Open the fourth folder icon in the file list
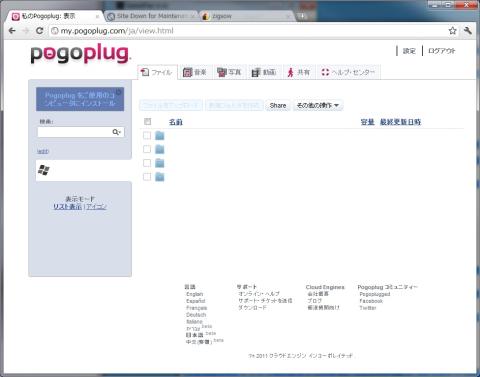The width and height of the screenshot is (480, 377). tap(160, 177)
